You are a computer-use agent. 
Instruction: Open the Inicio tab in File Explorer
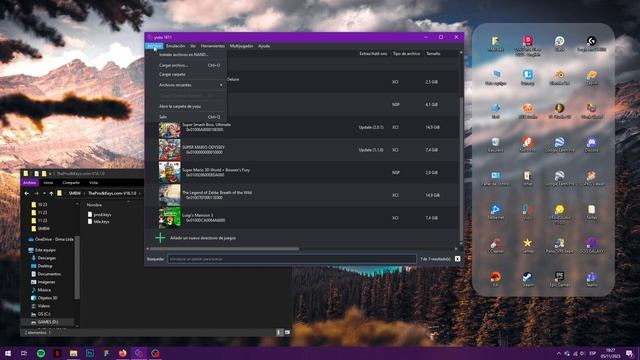(48, 183)
